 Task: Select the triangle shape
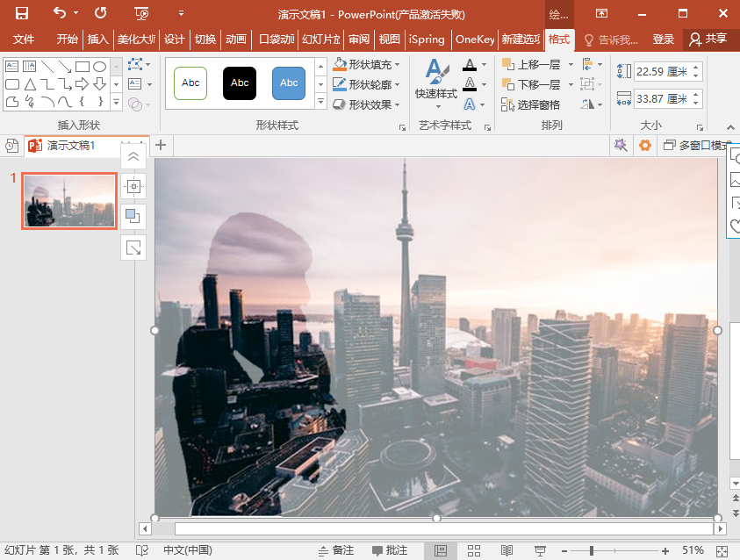(30, 84)
